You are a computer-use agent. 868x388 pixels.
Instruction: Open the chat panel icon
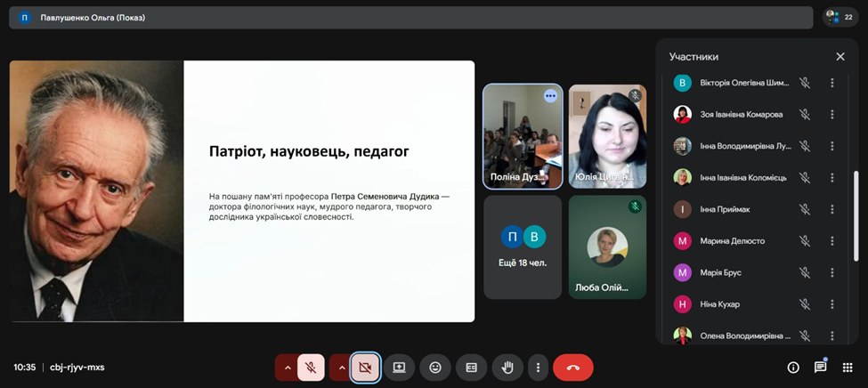(820, 367)
